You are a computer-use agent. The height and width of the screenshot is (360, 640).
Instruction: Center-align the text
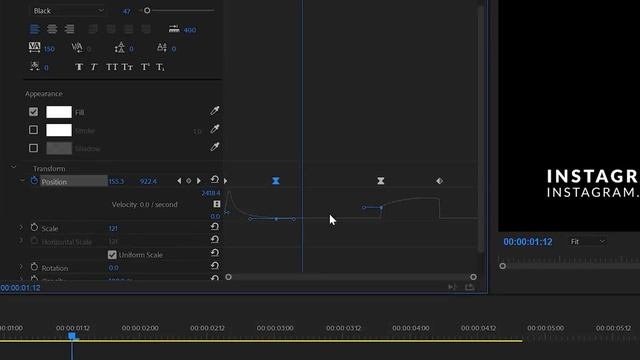pyautogui.click(x=52, y=29)
